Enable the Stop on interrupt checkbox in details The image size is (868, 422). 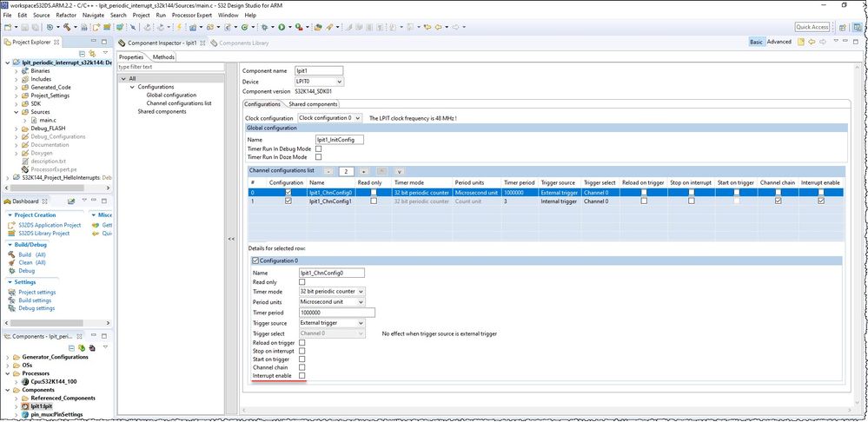pos(301,351)
